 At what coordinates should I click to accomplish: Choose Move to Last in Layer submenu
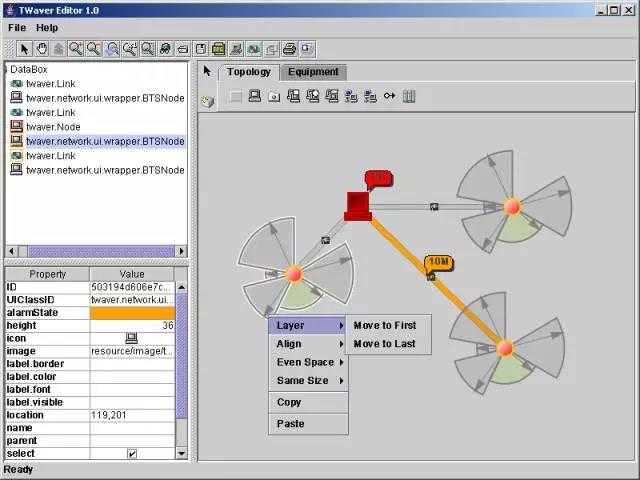[384, 344]
